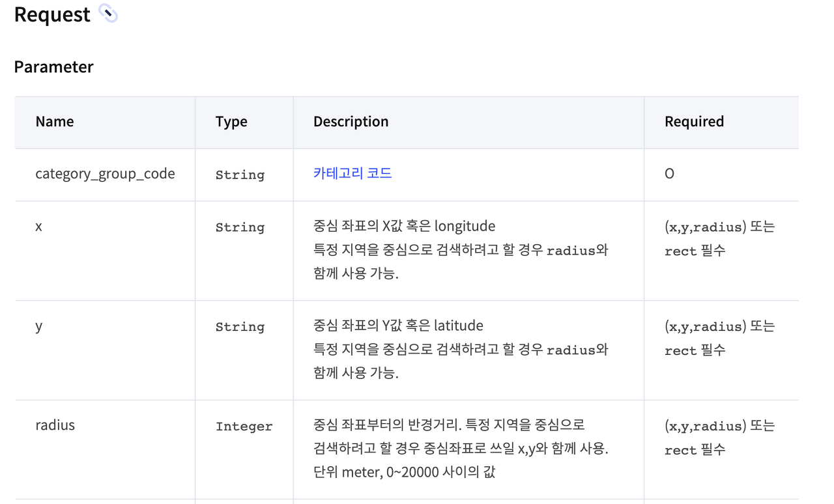Click the Integer type of radius row
This screenshot has height=504, width=834.
(x=244, y=427)
